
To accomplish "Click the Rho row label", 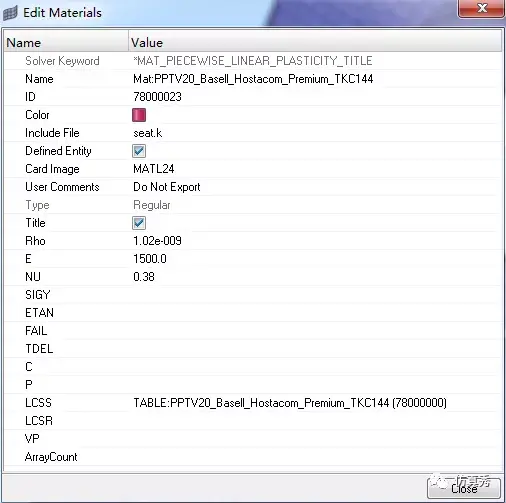I will [35, 241].
